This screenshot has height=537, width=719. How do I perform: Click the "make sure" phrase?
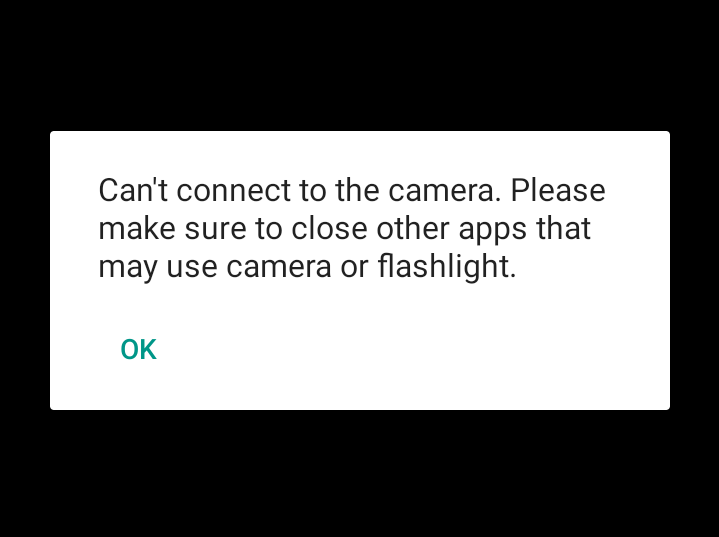click(x=172, y=228)
